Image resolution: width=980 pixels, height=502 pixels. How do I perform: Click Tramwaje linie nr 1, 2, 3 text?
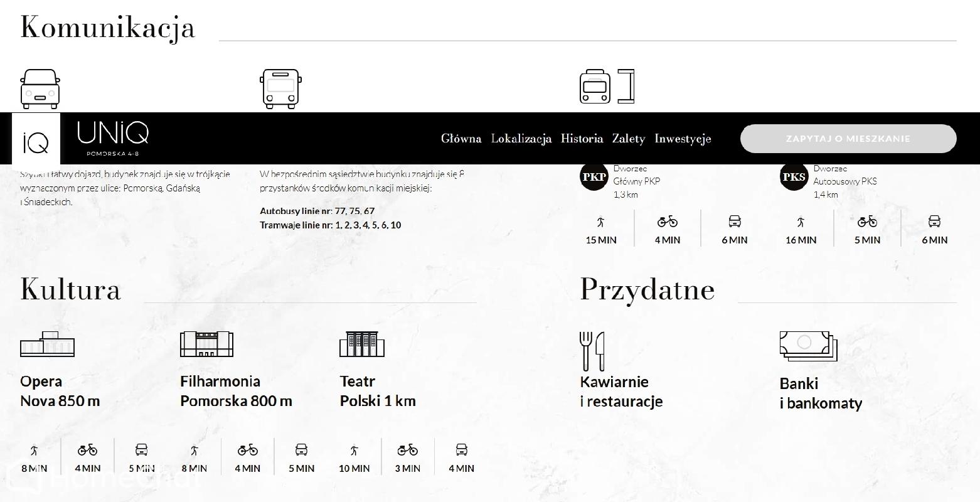(x=331, y=225)
